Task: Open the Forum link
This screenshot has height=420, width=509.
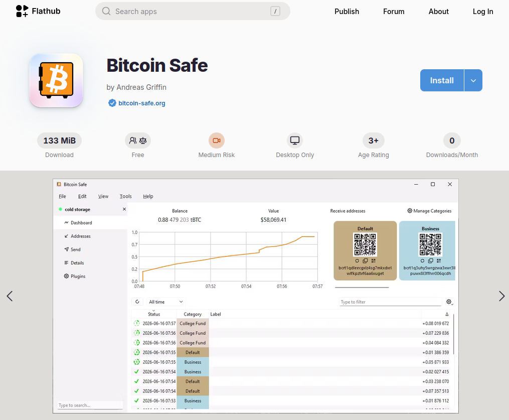Action: (x=394, y=12)
